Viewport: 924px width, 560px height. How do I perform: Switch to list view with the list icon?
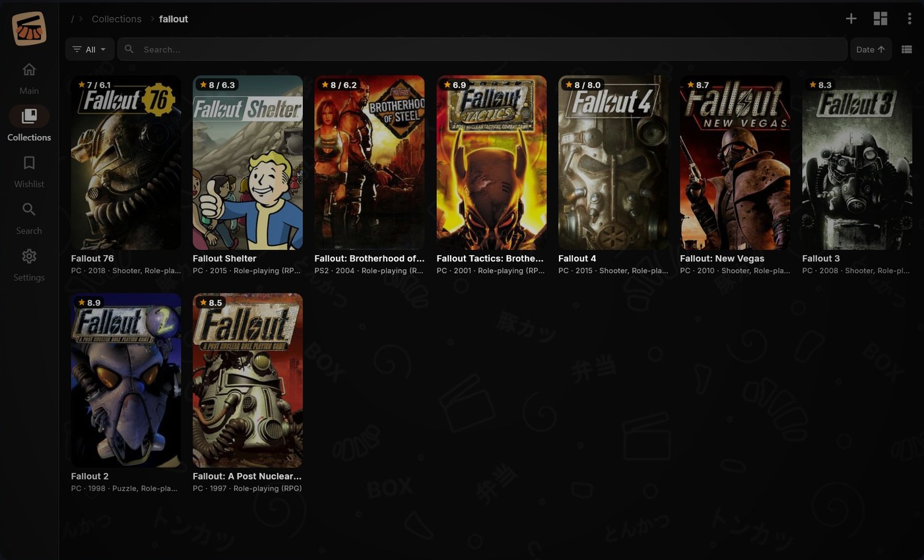pyautogui.click(x=906, y=49)
